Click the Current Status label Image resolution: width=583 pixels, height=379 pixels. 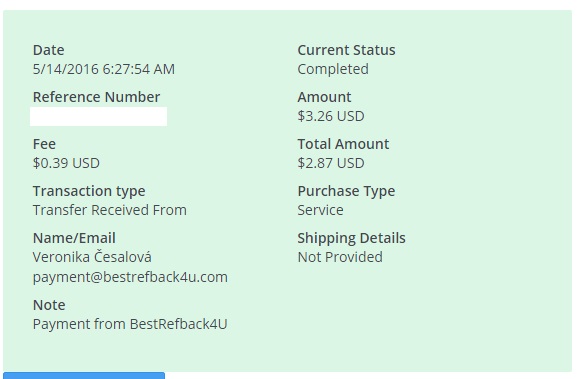(346, 50)
